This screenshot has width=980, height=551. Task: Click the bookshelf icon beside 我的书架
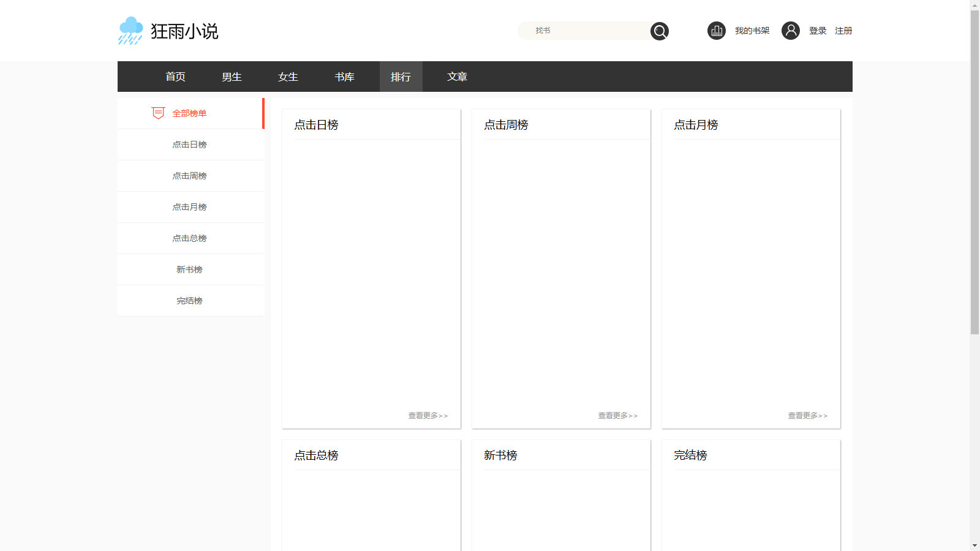point(716,30)
